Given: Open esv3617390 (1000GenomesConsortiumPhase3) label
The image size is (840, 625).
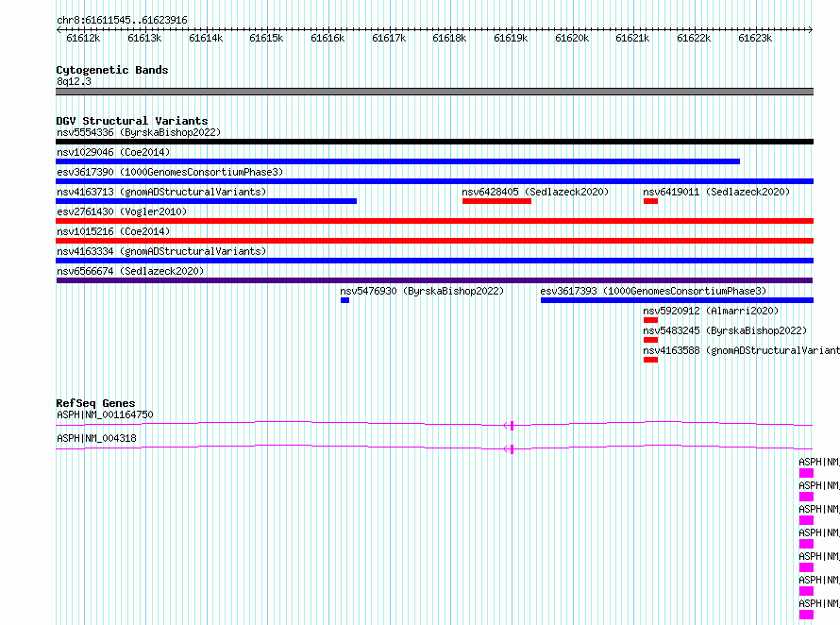Looking at the screenshot, I should point(170,172).
